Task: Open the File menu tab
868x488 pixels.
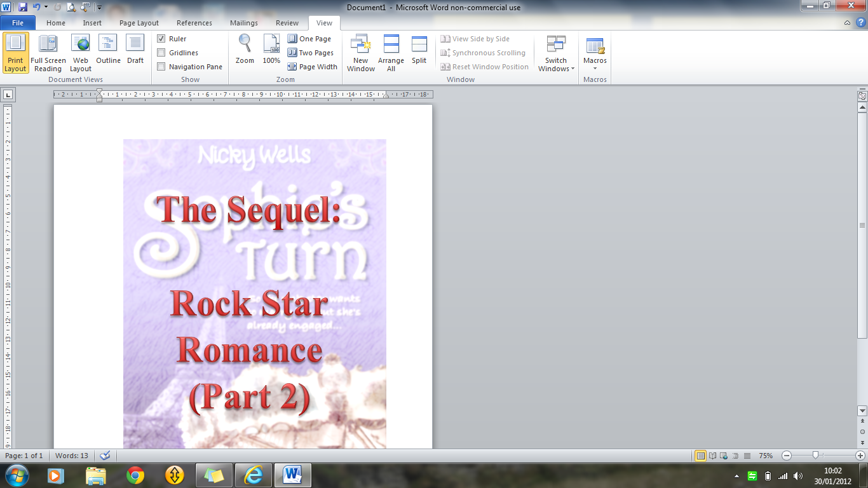Action: pyautogui.click(x=18, y=23)
